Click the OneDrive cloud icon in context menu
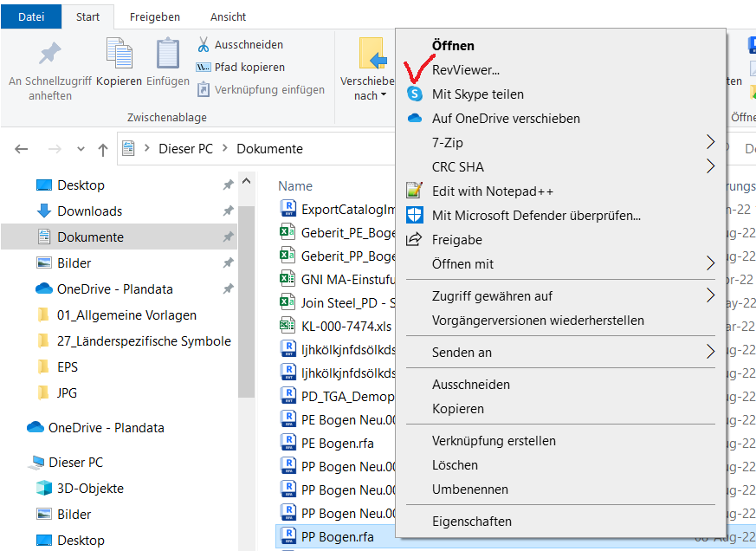The height and width of the screenshot is (551, 756). tap(415, 118)
